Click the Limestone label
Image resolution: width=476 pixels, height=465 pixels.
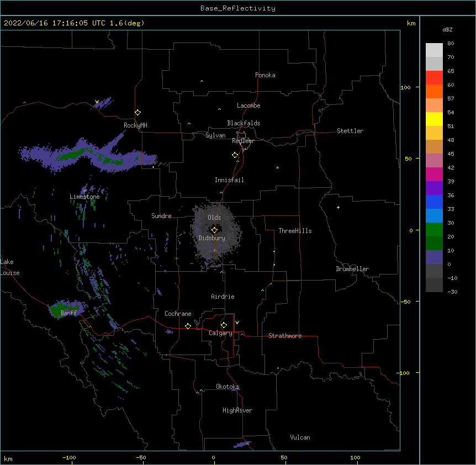[x=84, y=197]
